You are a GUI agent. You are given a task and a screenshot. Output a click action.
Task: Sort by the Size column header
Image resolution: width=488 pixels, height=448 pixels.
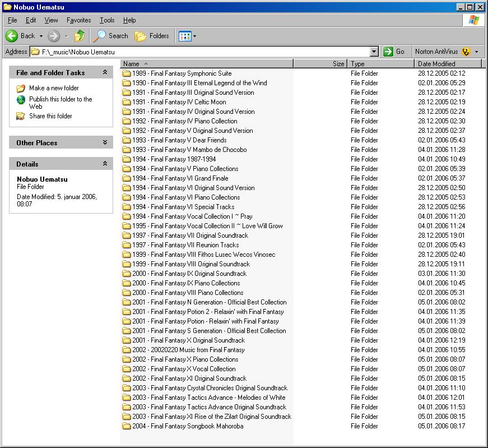(320, 64)
